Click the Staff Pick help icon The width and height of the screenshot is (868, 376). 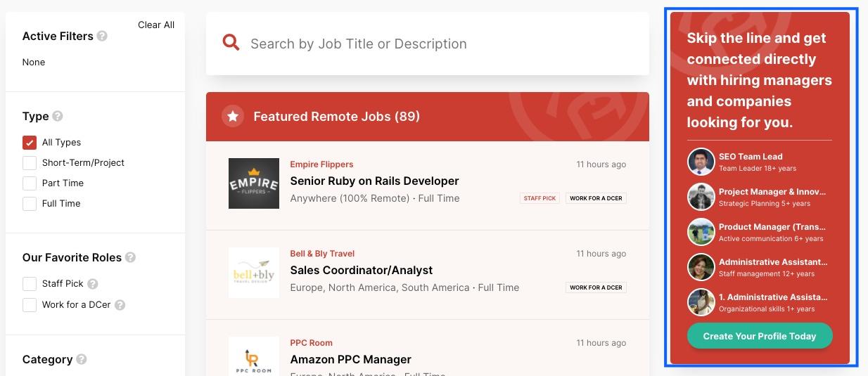click(x=93, y=284)
